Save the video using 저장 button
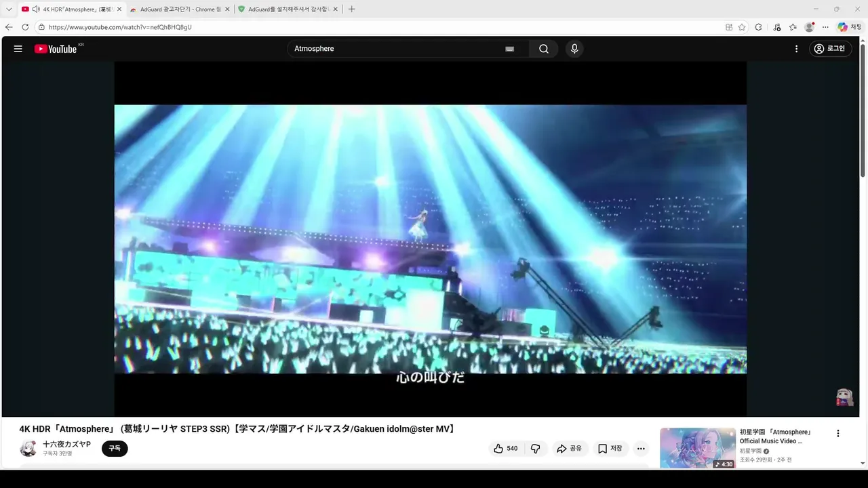Image resolution: width=868 pixels, height=488 pixels. 610,449
